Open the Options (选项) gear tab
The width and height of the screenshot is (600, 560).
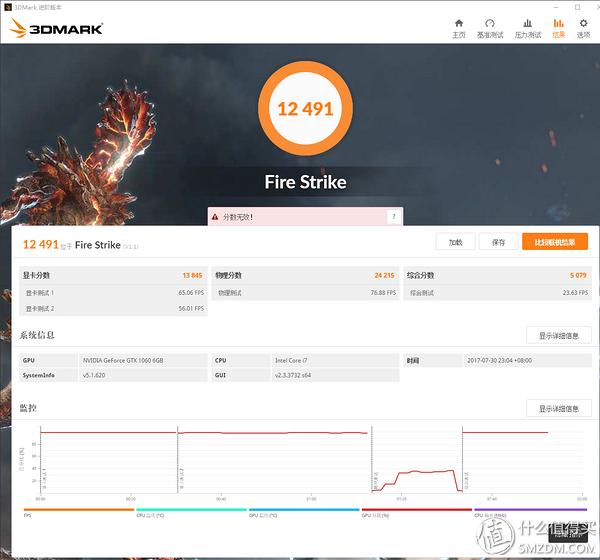point(583,29)
